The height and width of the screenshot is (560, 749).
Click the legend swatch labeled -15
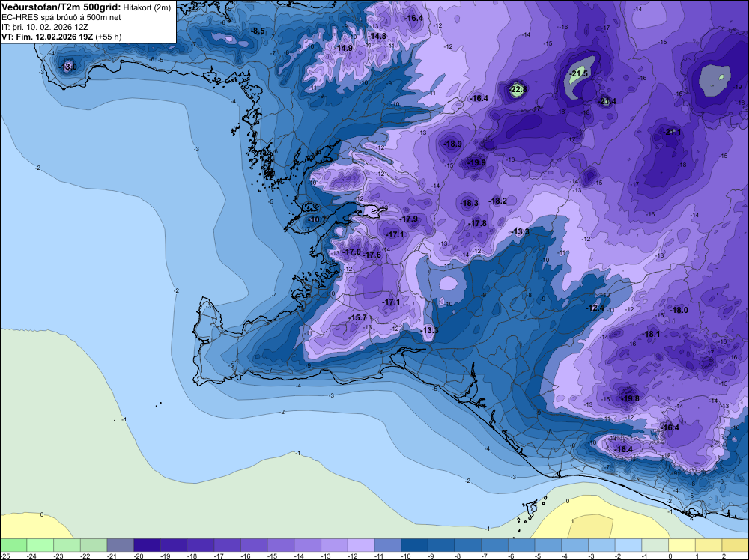click(280, 545)
